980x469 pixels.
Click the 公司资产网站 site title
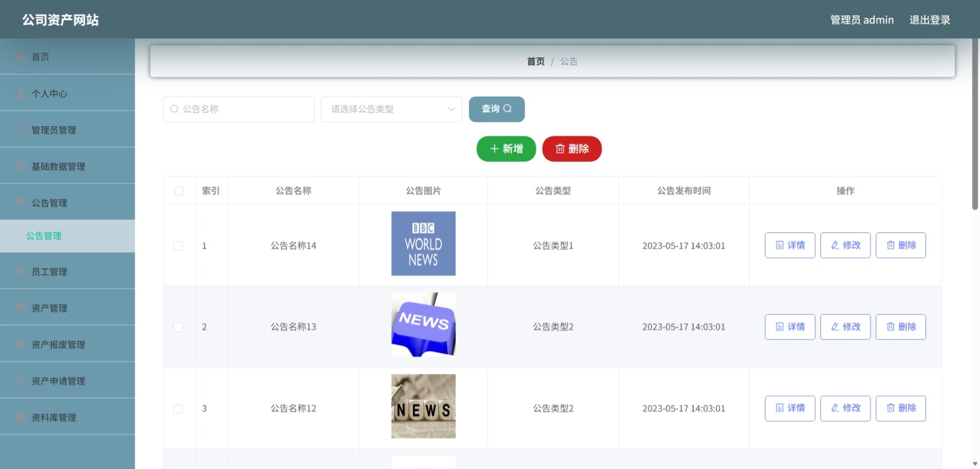tap(61, 20)
